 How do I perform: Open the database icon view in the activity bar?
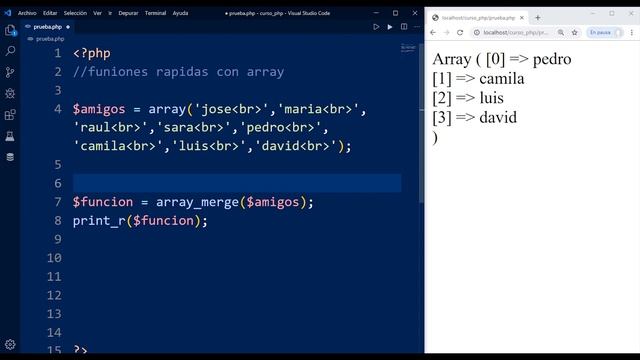[x=10, y=157]
